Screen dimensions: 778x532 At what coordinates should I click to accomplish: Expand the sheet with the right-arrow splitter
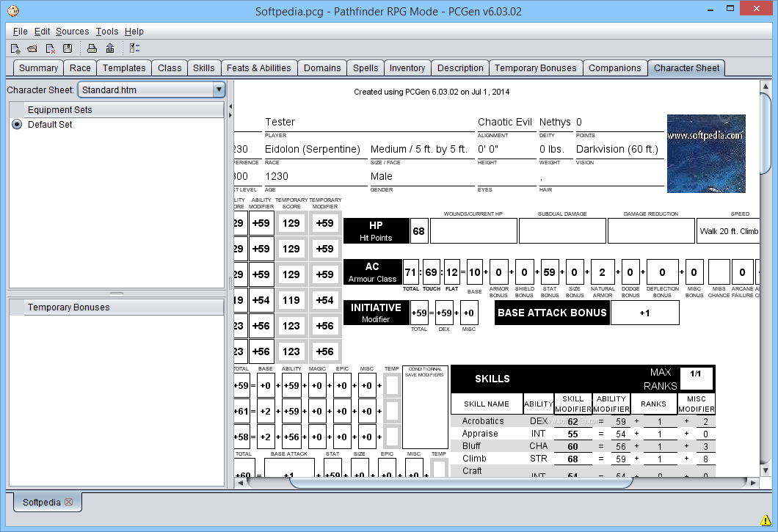[x=230, y=115]
